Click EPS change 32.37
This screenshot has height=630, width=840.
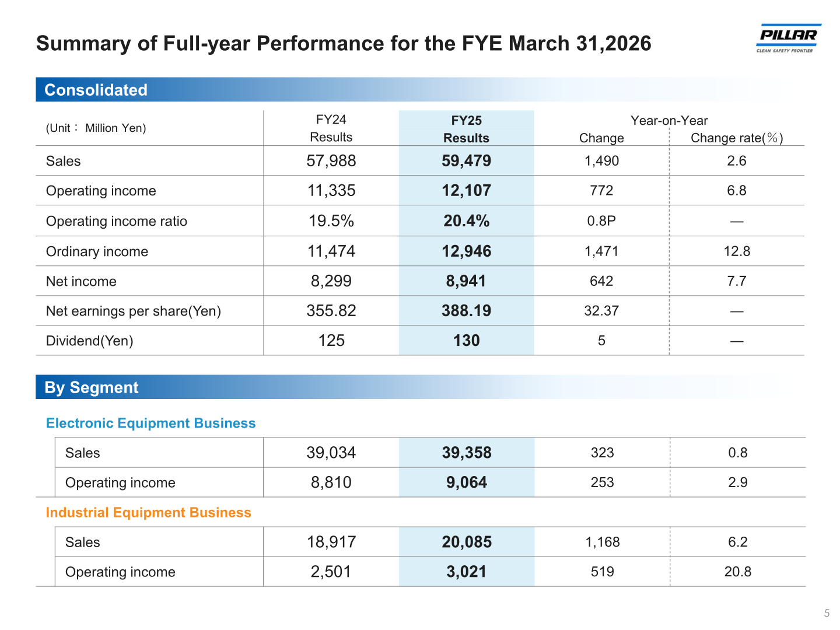[x=602, y=311]
